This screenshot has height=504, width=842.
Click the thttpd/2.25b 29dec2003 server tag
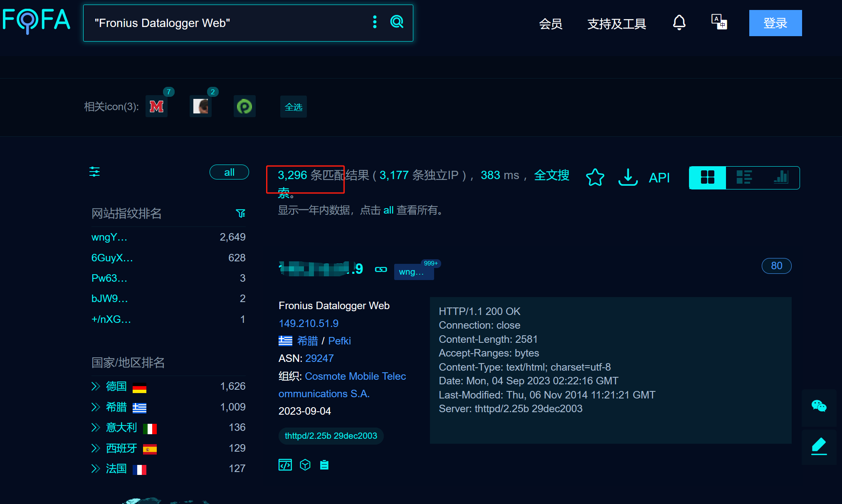(x=331, y=436)
